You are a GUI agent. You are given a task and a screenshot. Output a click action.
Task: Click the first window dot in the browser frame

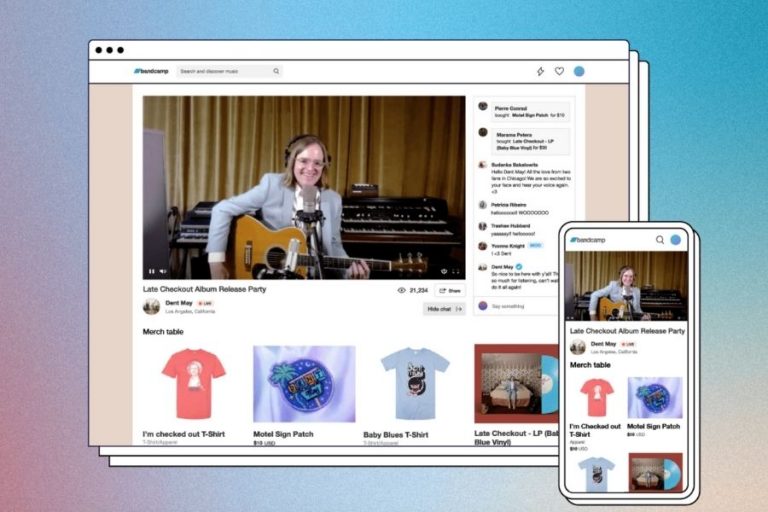pos(98,50)
